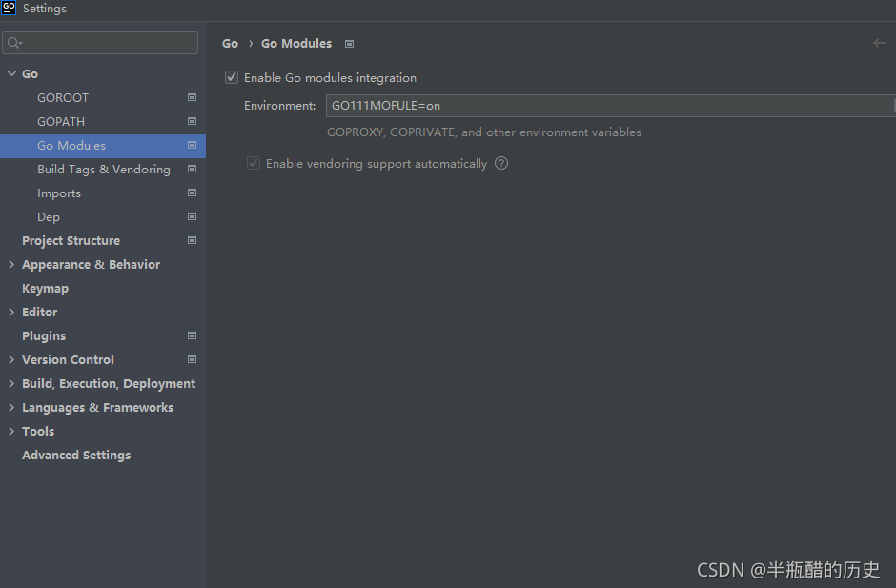Toggle Enable vendoring support automatically

254,163
